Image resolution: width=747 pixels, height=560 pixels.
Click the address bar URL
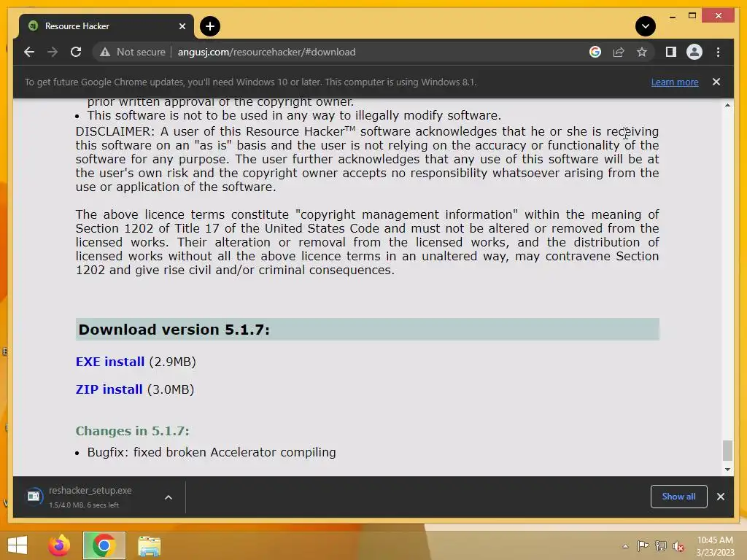(267, 52)
